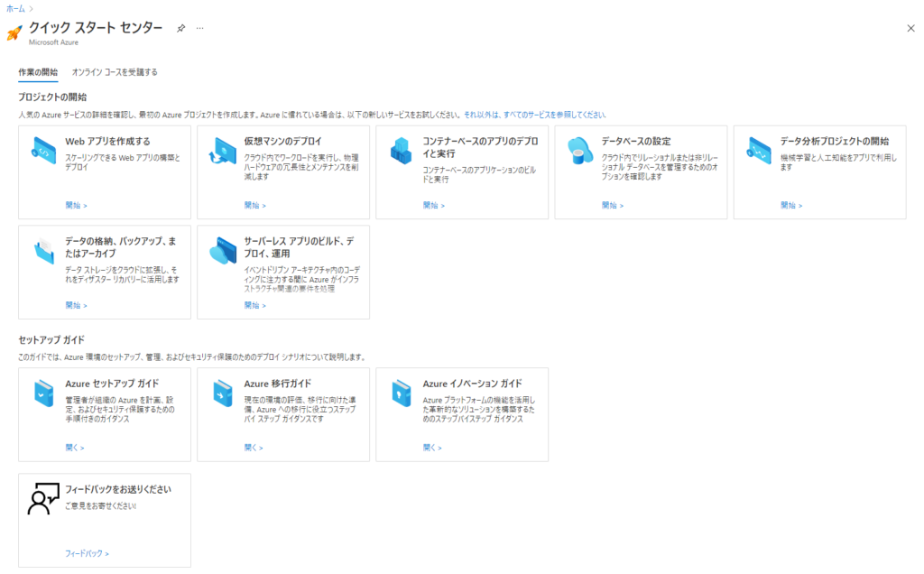The image size is (924, 574).
Task: Select the サーバーレス アプリのビルド、デプロイ、運用 title
Action: coord(300,247)
